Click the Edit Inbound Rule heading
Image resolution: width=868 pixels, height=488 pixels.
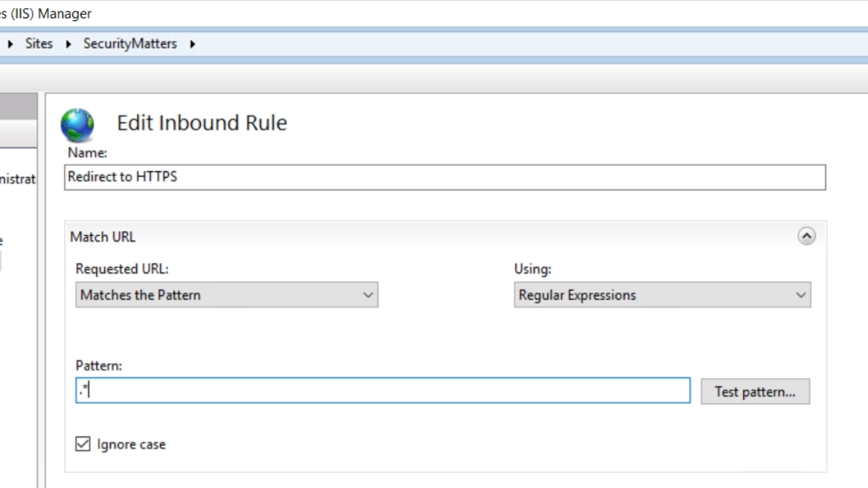tap(201, 123)
